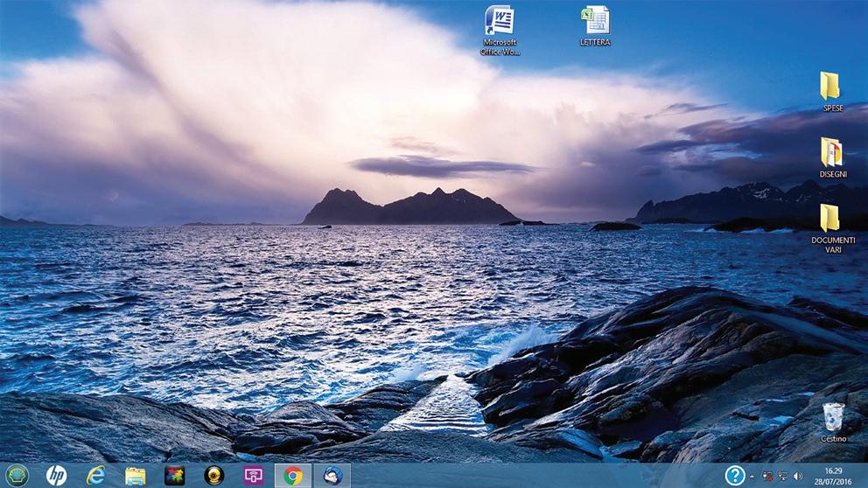
Task: Open the volume speaker tray icon
Action: click(x=798, y=476)
